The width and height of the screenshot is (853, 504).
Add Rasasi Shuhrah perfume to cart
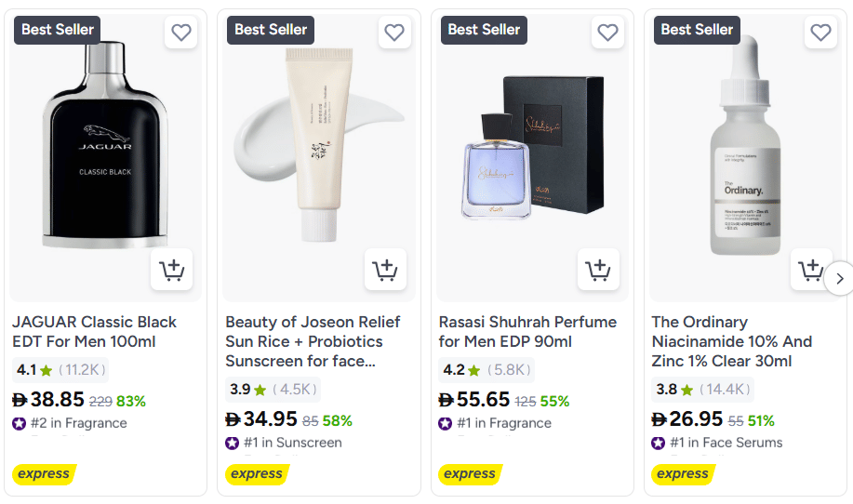coord(598,271)
